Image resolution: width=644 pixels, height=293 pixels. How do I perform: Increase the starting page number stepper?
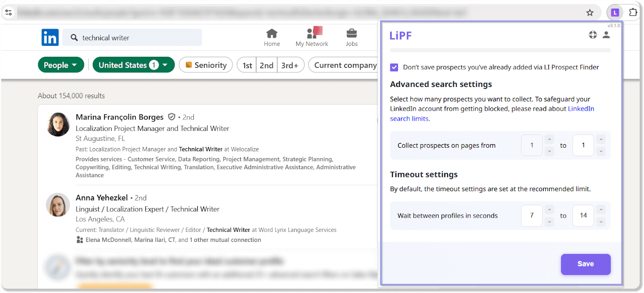[549, 140]
